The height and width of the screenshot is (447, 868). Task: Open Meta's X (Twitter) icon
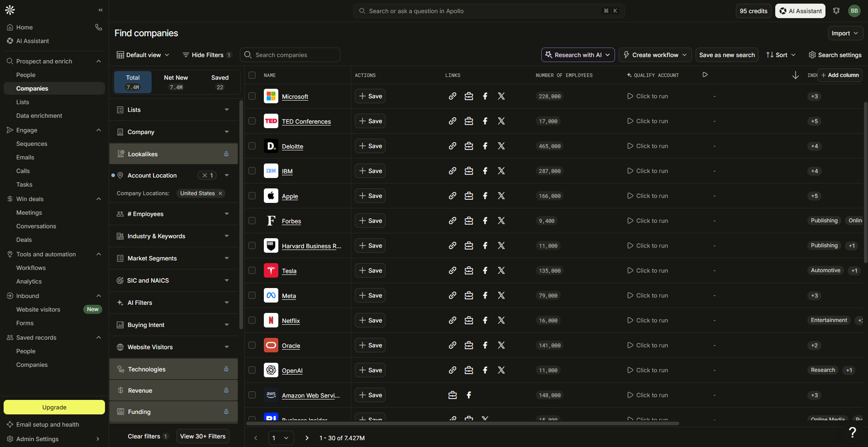coord(501,295)
